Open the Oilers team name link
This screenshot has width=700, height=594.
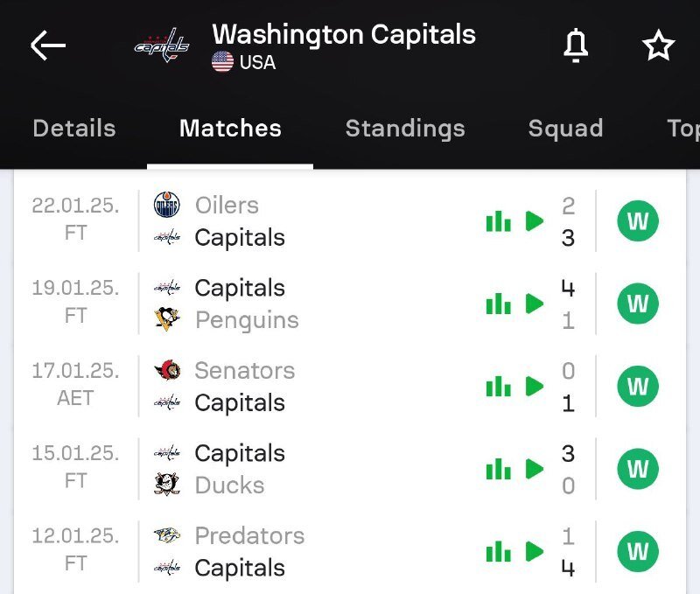point(227,206)
